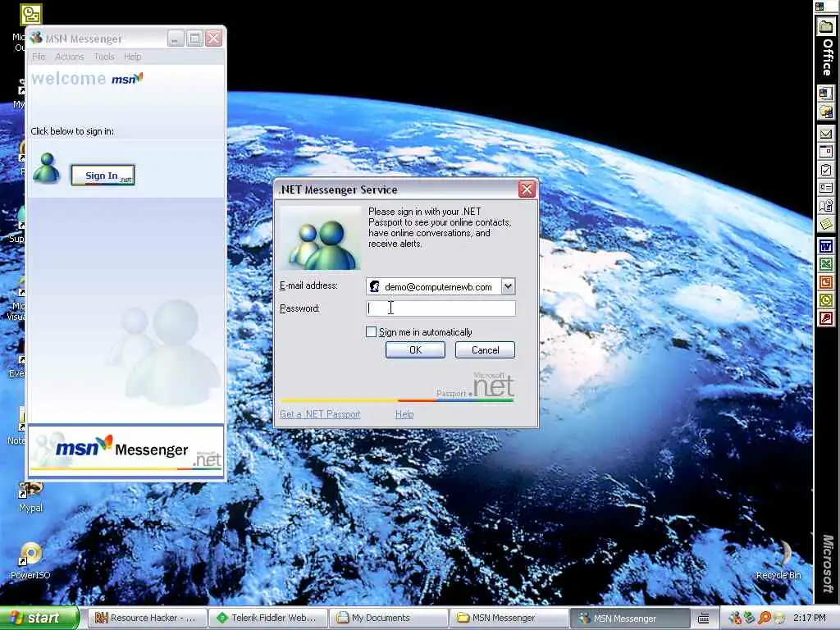
Task: Follow the Get a .NET Passport link
Action: (x=320, y=414)
